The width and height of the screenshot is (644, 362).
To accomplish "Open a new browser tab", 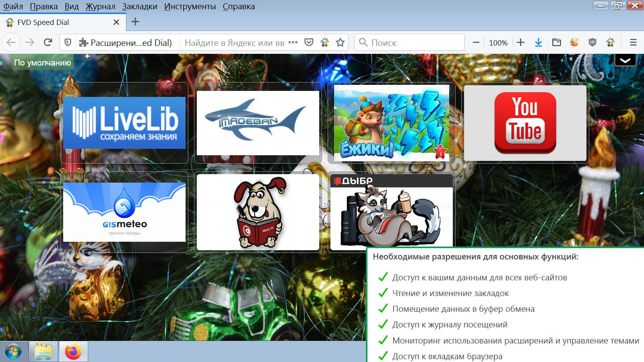I will tap(135, 22).
